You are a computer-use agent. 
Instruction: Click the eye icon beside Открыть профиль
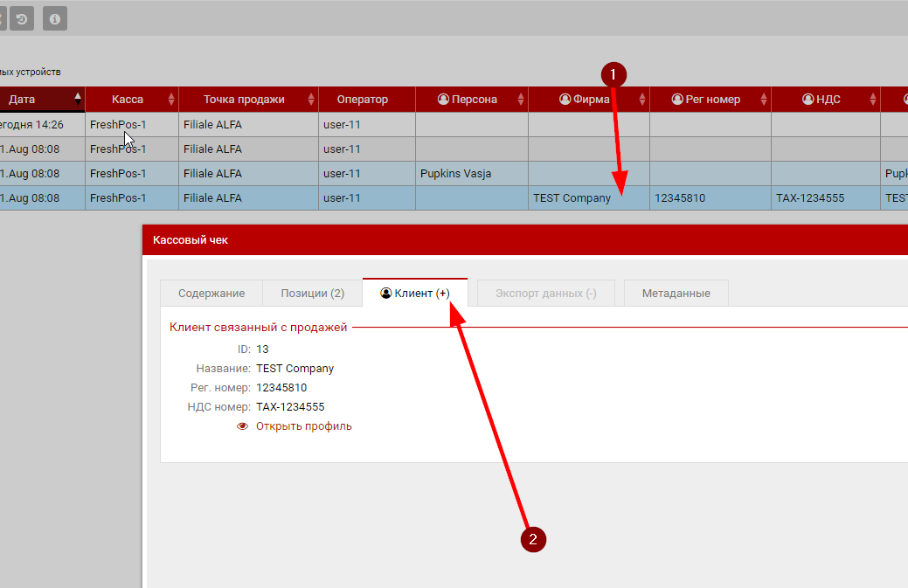point(242,426)
